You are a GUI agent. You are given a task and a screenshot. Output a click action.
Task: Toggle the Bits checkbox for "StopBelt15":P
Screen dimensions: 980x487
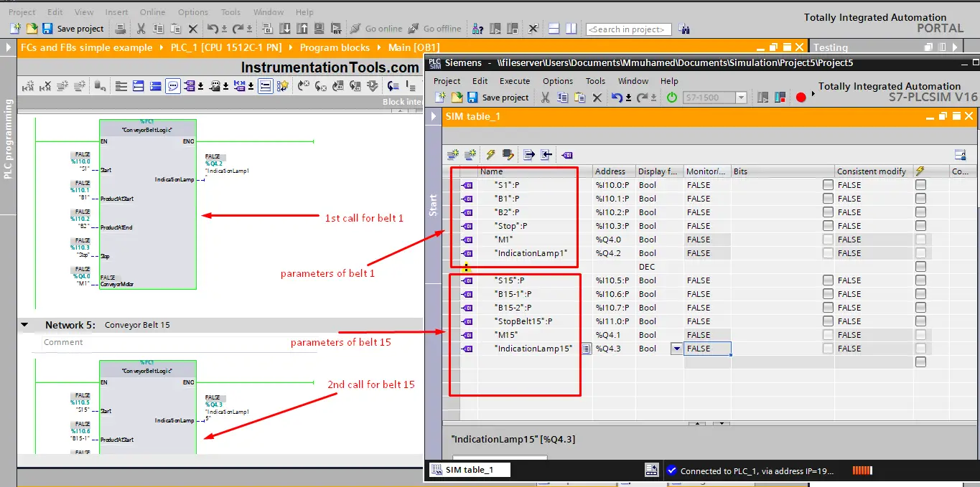point(828,321)
